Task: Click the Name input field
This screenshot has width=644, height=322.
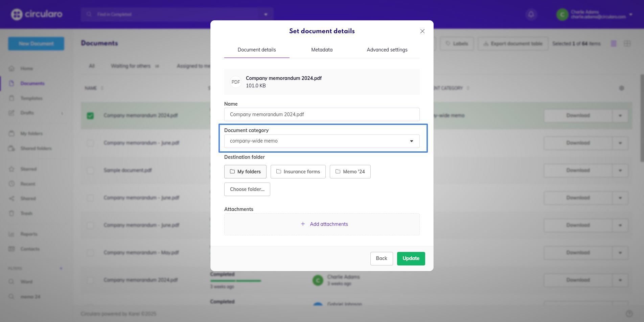Action: (322, 114)
